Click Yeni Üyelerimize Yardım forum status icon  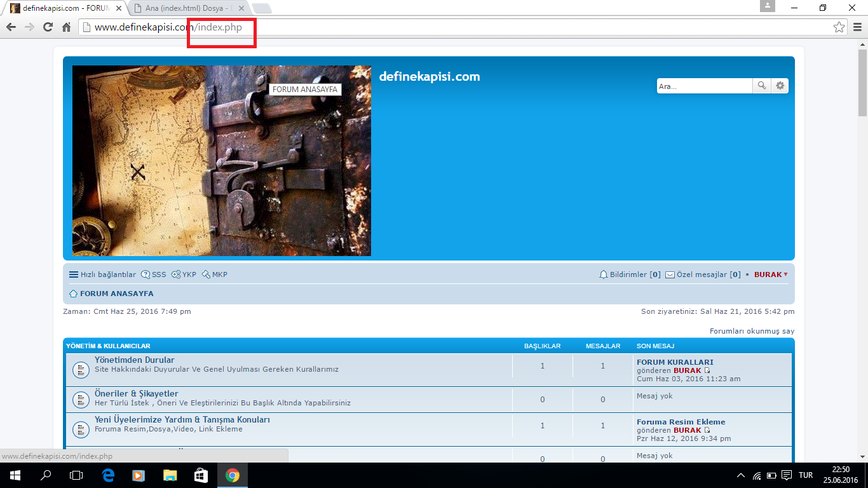pos(80,430)
